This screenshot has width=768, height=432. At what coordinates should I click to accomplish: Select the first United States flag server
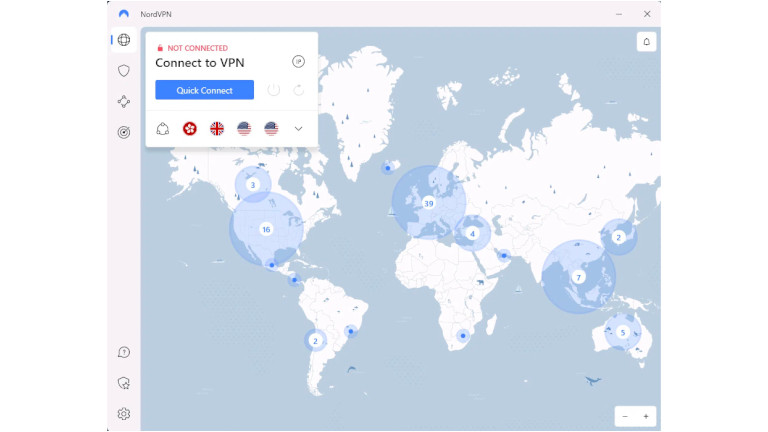pyautogui.click(x=244, y=129)
